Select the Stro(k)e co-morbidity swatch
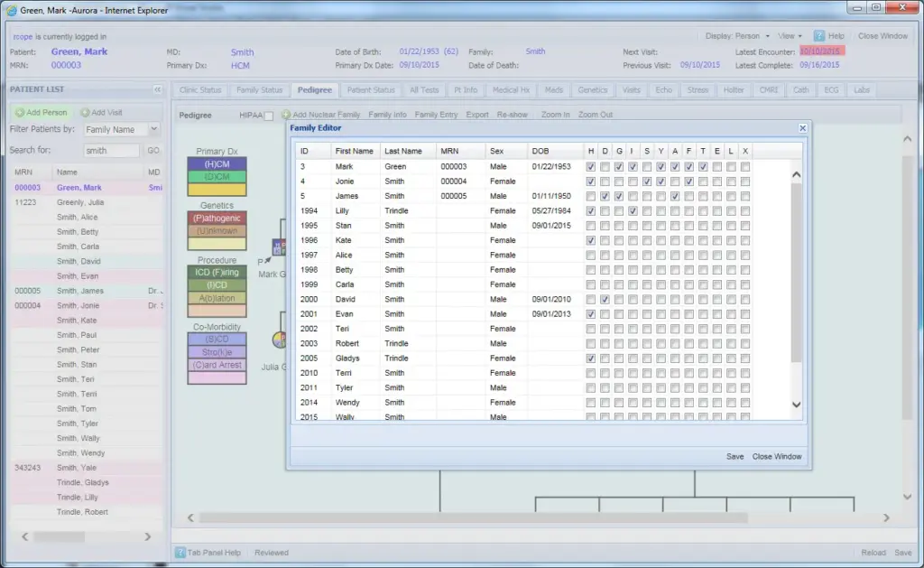924x568 pixels. (217, 352)
